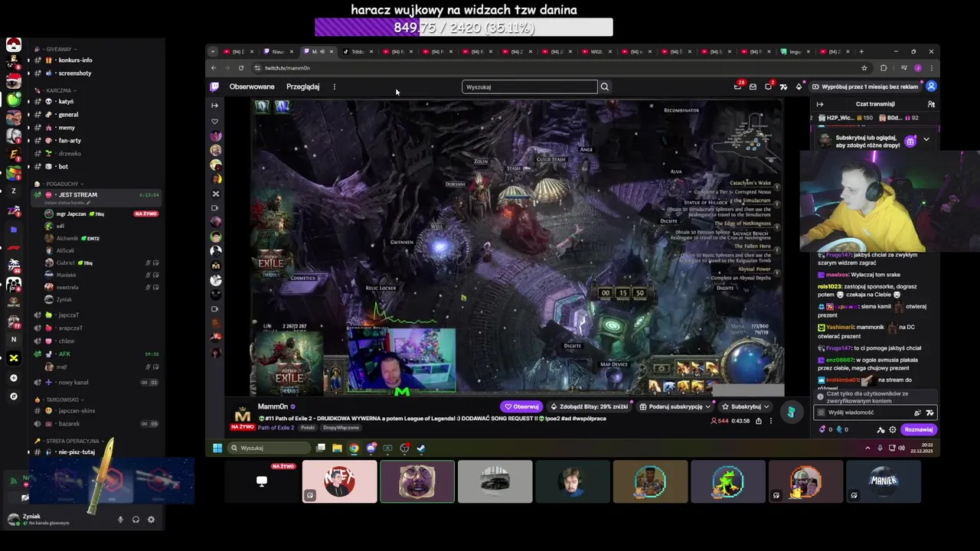
Task: Open Twitch user profile avatar
Action: (x=931, y=86)
